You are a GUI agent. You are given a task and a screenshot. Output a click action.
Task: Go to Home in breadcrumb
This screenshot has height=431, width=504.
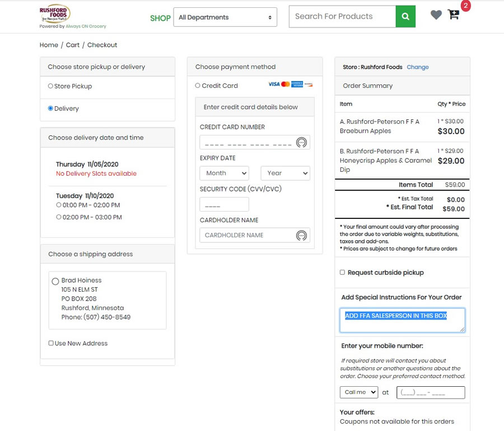coord(49,45)
